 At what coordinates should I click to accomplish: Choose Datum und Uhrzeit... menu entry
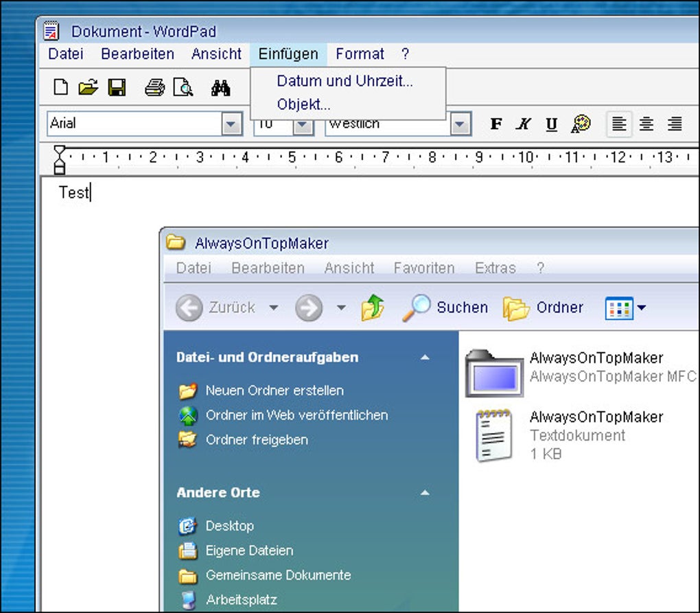[x=345, y=81]
